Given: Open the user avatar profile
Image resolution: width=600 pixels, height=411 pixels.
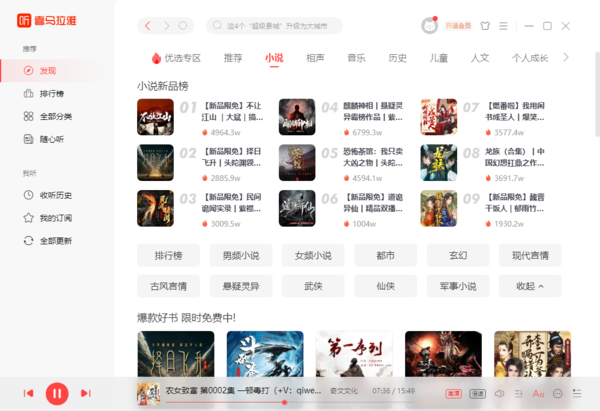Looking at the screenshot, I should pos(429,26).
